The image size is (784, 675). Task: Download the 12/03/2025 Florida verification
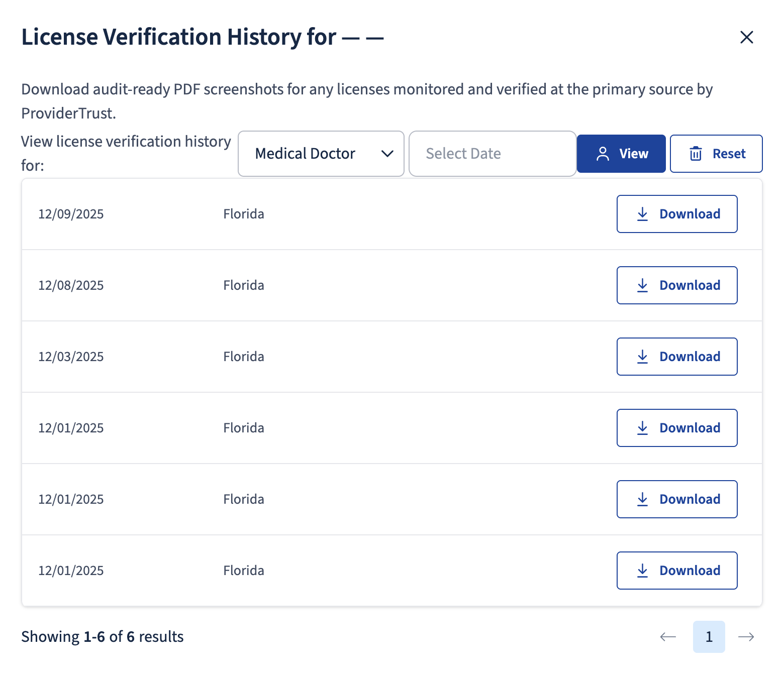pos(676,357)
